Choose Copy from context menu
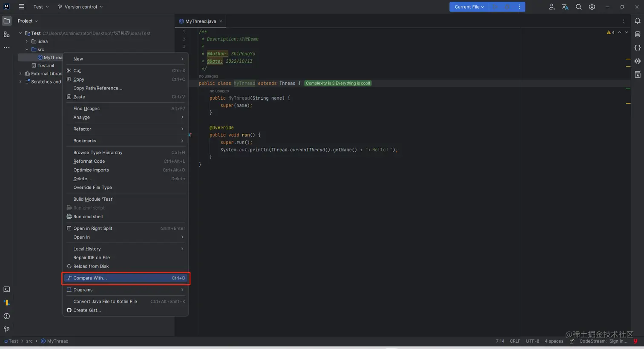Screen dimensions: 644x349 pos(126,79)
